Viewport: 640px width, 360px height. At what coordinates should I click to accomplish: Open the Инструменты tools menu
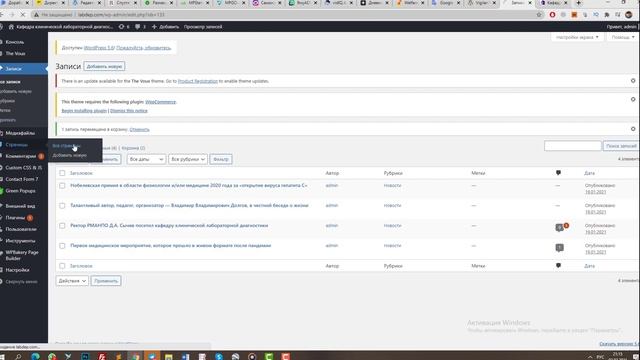(20, 241)
